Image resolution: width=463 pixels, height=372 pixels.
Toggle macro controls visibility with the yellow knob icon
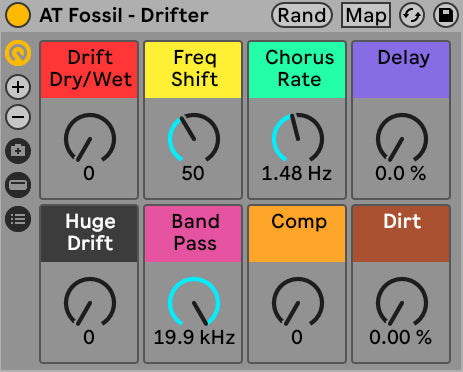click(x=18, y=53)
